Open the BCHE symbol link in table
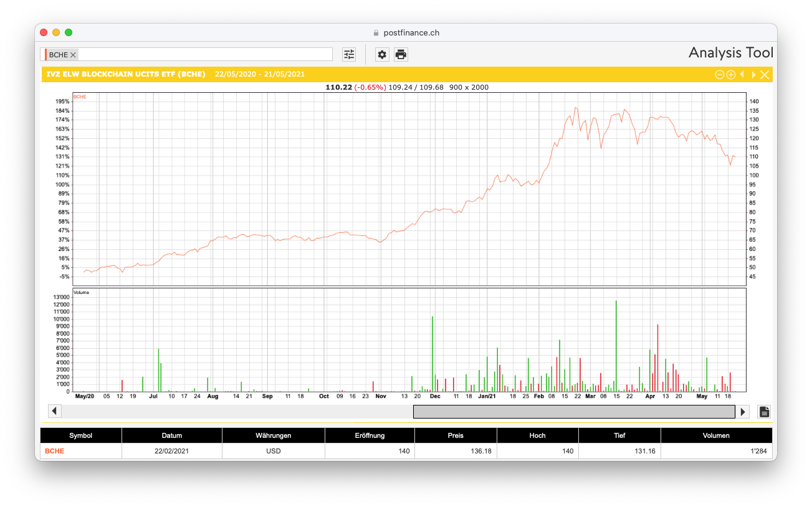Viewport: 812px width, 507px height. click(54, 451)
